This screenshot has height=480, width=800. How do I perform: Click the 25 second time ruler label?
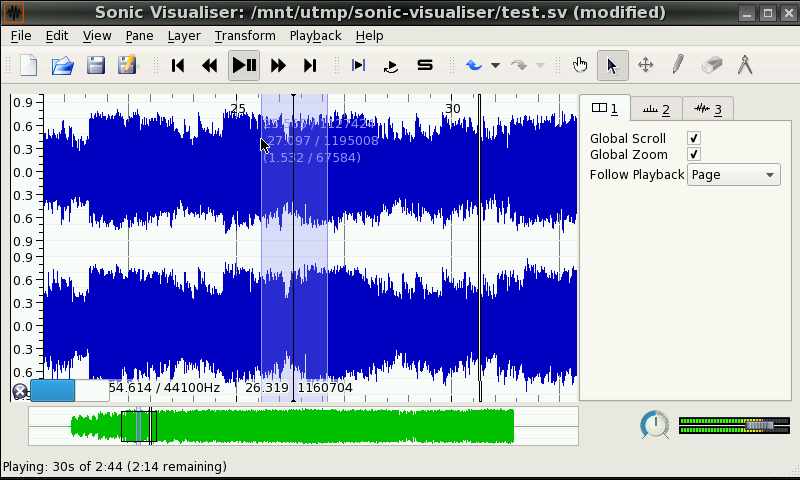coord(238,109)
